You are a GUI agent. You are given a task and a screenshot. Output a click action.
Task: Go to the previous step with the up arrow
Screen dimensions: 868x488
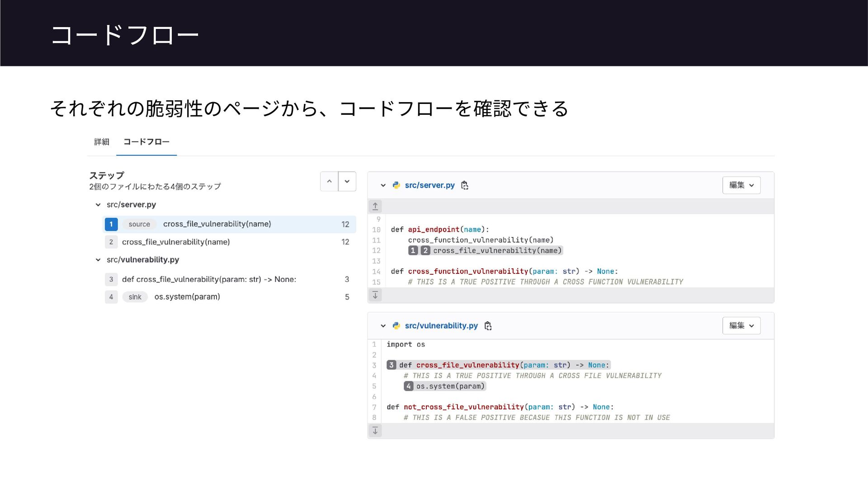pyautogui.click(x=329, y=182)
